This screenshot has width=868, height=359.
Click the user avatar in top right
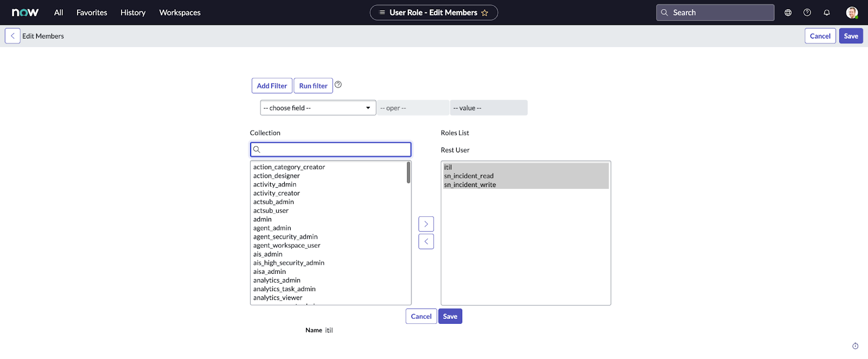[852, 12]
